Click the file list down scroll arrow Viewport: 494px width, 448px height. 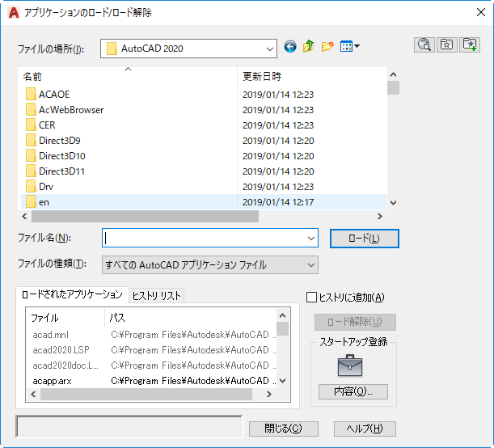[x=393, y=203]
